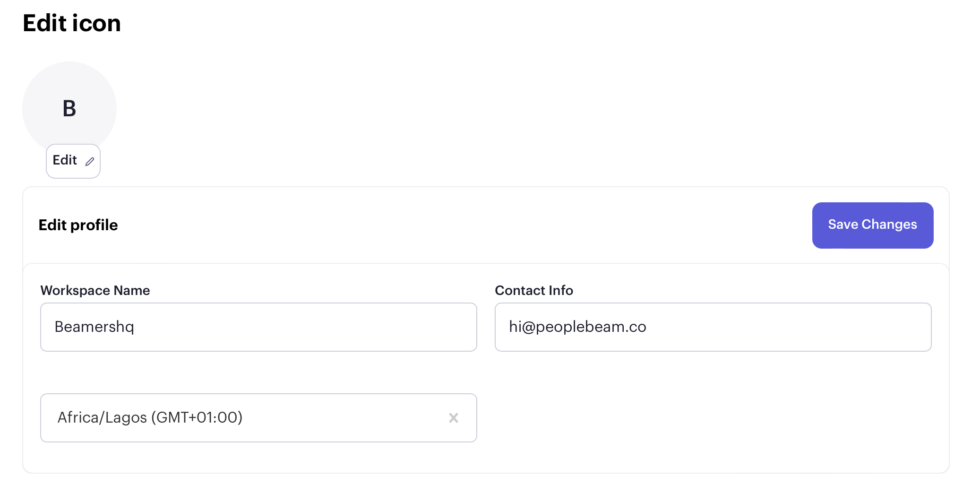Clear the Africa/Lagos timezone selection
This screenshot has width=980, height=485.
[x=454, y=418]
